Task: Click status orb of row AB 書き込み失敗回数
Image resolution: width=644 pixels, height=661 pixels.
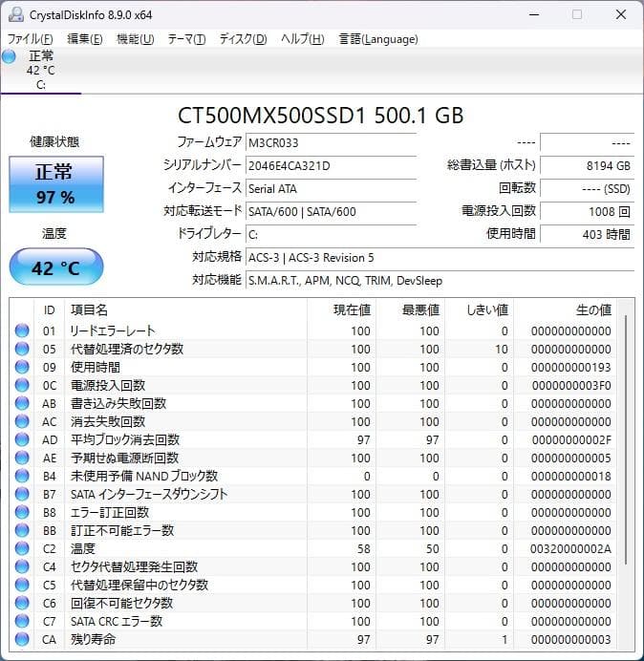Action: tap(22, 403)
